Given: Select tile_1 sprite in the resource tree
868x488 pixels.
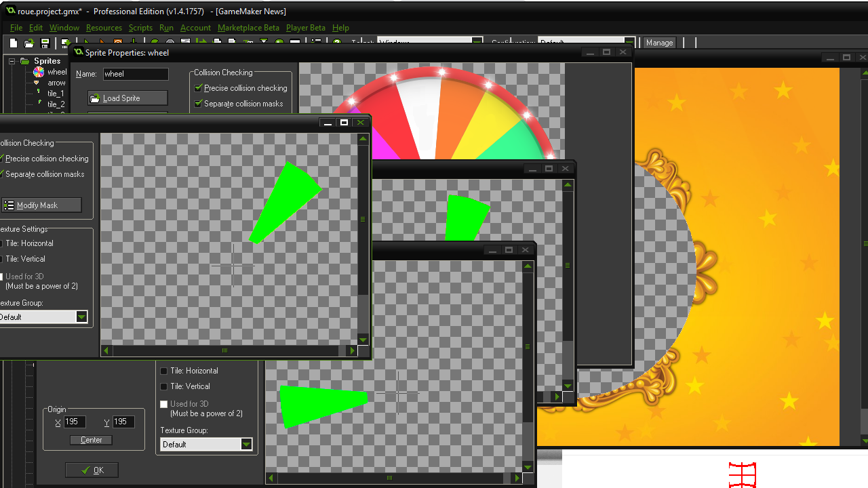Looking at the screenshot, I should click(56, 94).
